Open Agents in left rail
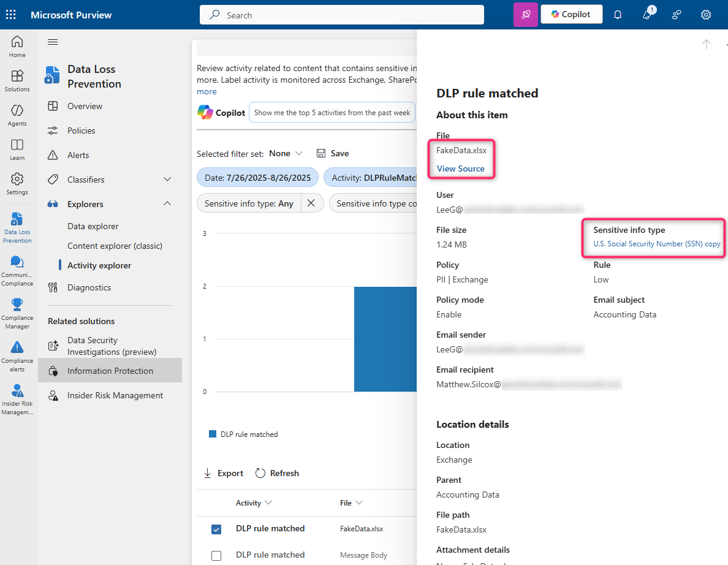The image size is (728, 565). [x=17, y=115]
